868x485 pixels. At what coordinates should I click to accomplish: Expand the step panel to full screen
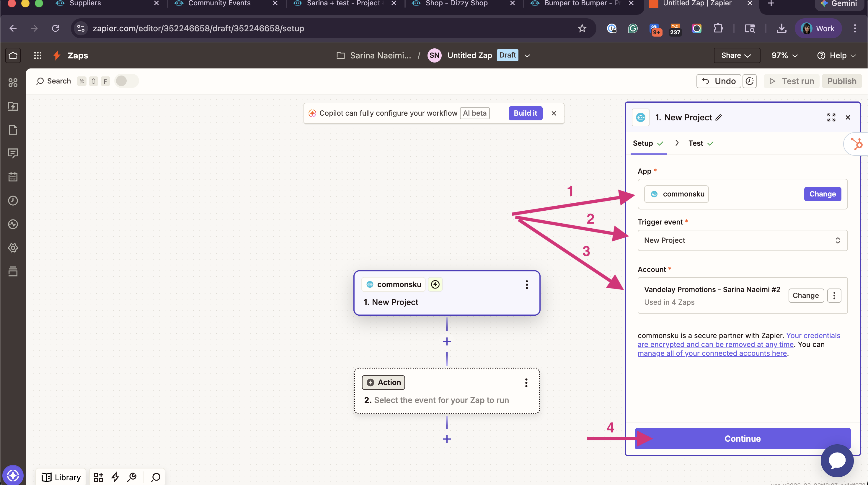click(831, 117)
